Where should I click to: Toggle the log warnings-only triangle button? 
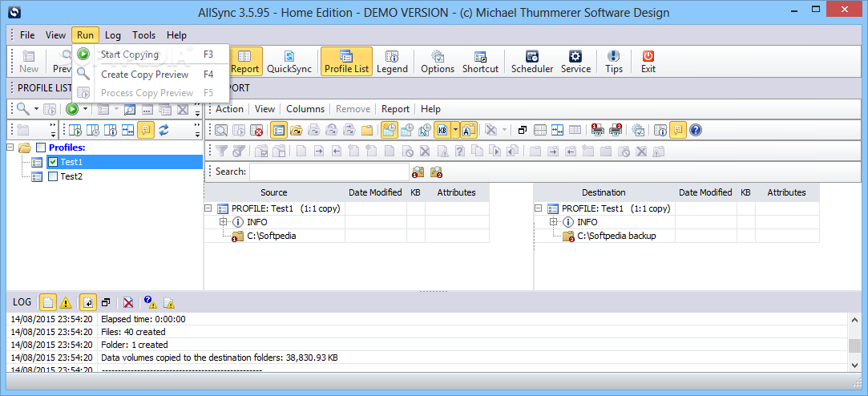(66, 302)
